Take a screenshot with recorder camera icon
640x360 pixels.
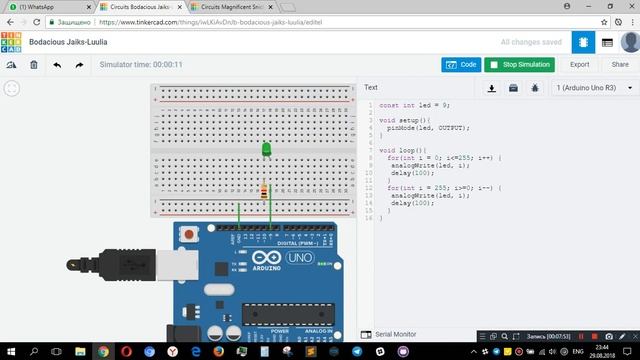(x=609, y=336)
